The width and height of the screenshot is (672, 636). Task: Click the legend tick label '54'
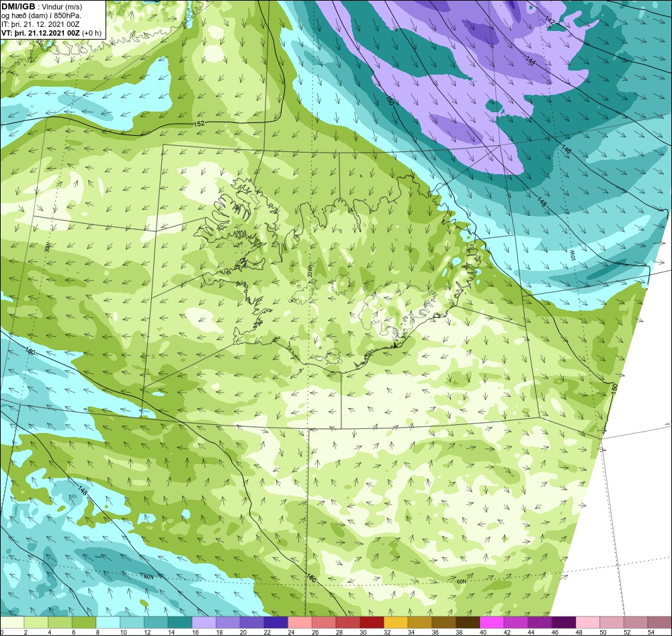651,632
